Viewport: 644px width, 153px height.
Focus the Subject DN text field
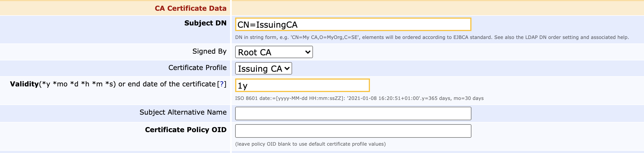[353, 25]
